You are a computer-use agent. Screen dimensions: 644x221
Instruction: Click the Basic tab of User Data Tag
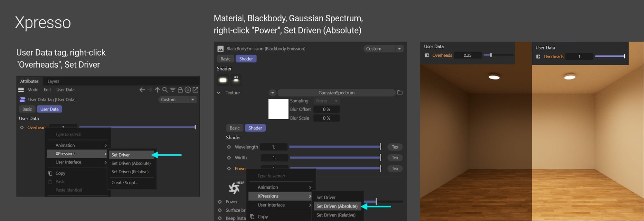point(27,109)
